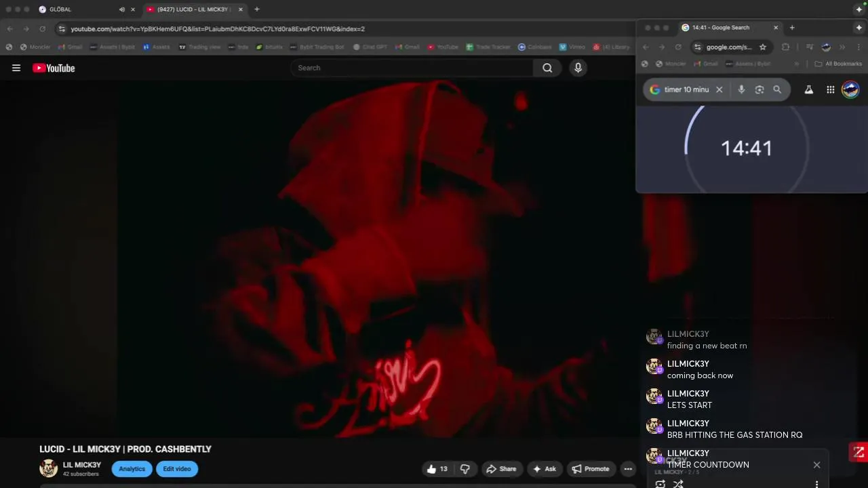
Task: View site info for youtube.com
Action: [62, 29]
